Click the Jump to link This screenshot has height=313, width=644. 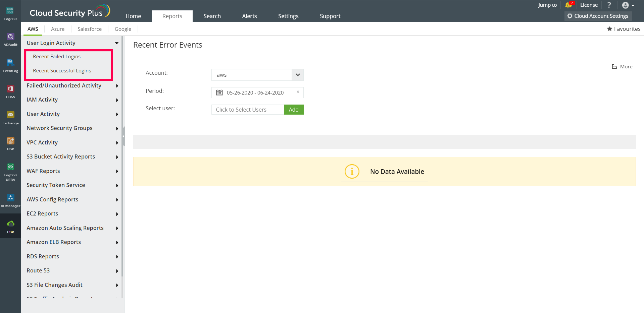[x=547, y=5]
